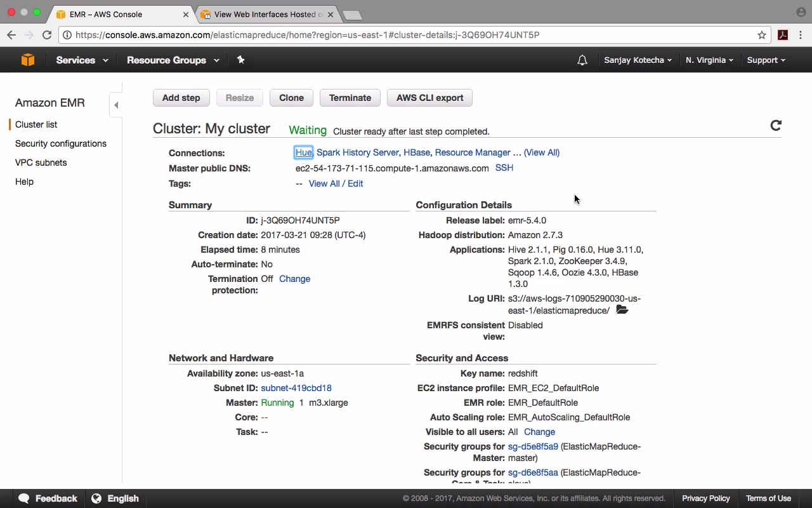Open Security configurations in the sidebar
The height and width of the screenshot is (508, 812).
(61, 144)
